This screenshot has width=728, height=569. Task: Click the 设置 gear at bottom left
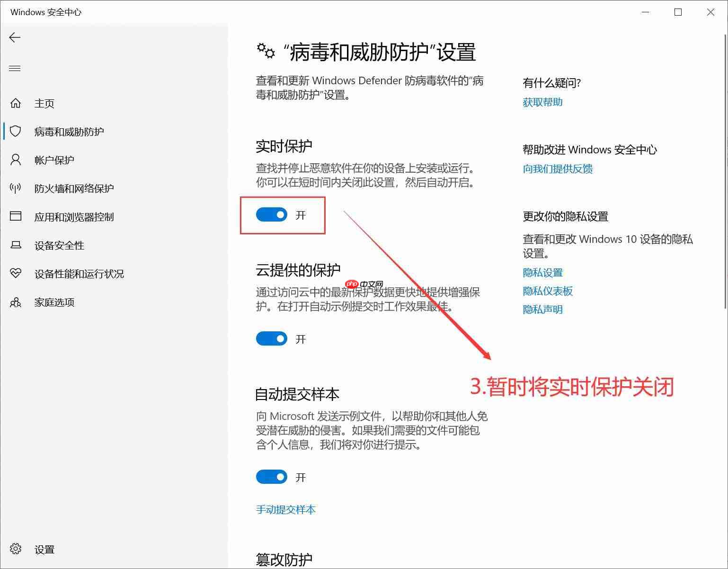click(x=15, y=549)
